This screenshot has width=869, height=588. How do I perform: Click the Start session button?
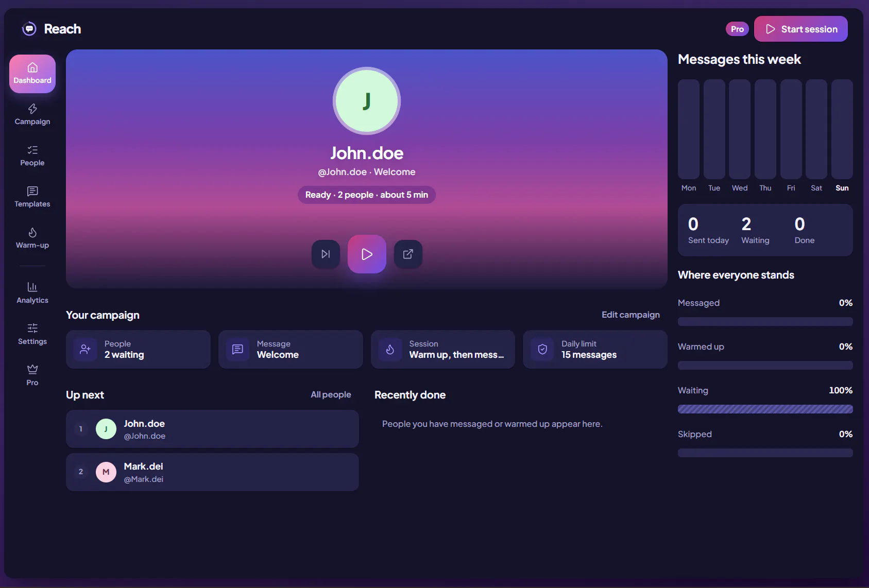pos(801,29)
